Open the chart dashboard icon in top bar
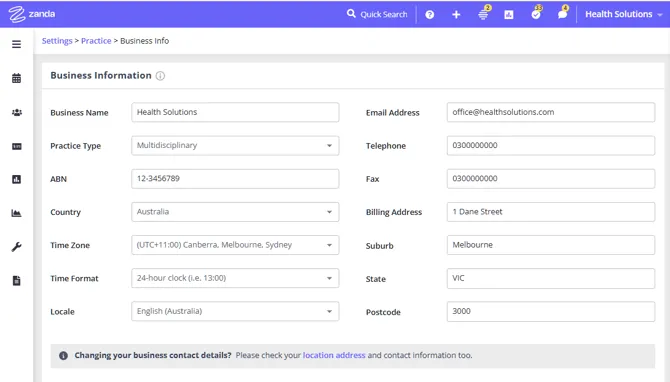670x382 pixels. 508,15
